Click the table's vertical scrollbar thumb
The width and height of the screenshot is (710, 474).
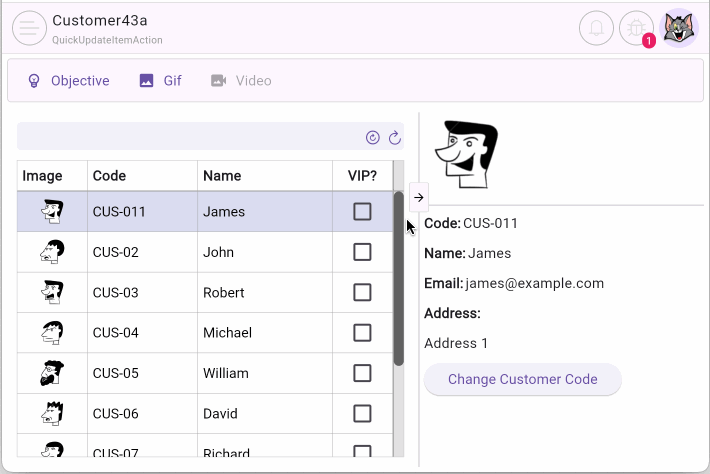tap(399, 280)
